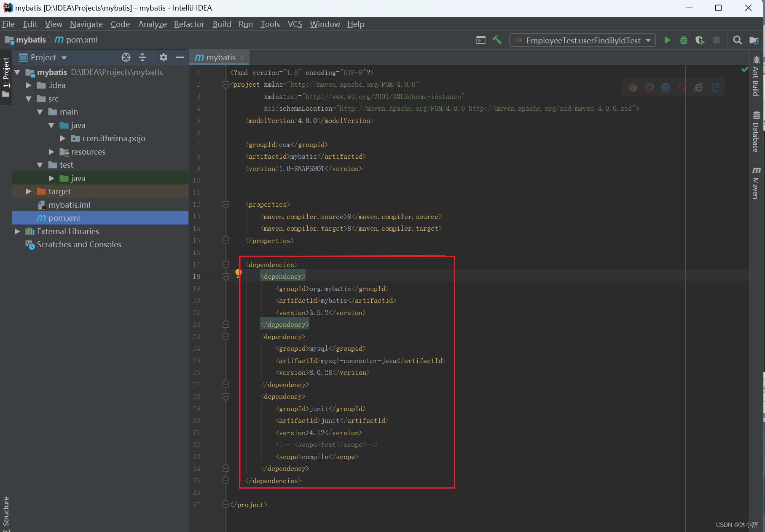Open the Build menu
This screenshot has height=532, width=765.
[222, 24]
